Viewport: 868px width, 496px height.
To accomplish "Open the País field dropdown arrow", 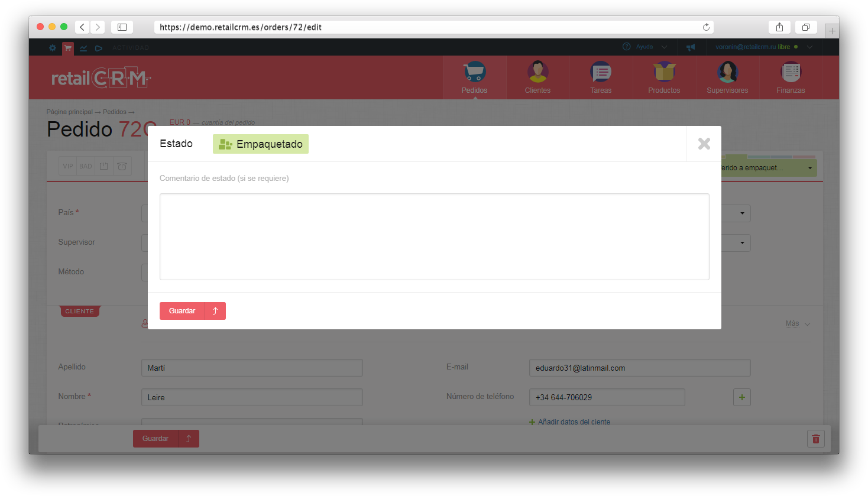I will click(x=742, y=213).
